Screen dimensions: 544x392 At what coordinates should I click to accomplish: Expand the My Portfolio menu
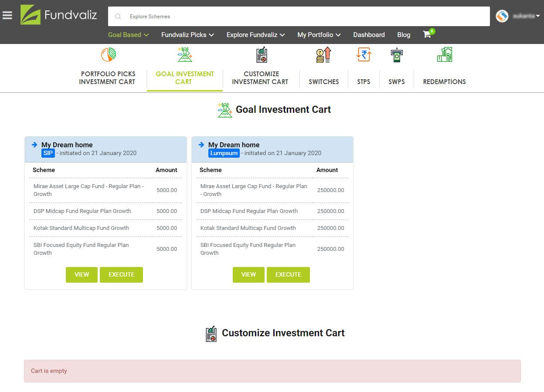319,35
